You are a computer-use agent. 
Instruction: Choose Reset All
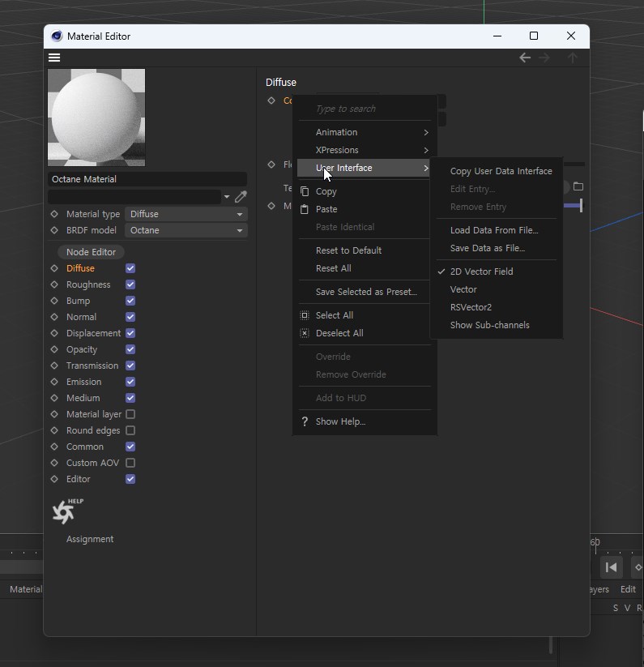click(x=365, y=268)
